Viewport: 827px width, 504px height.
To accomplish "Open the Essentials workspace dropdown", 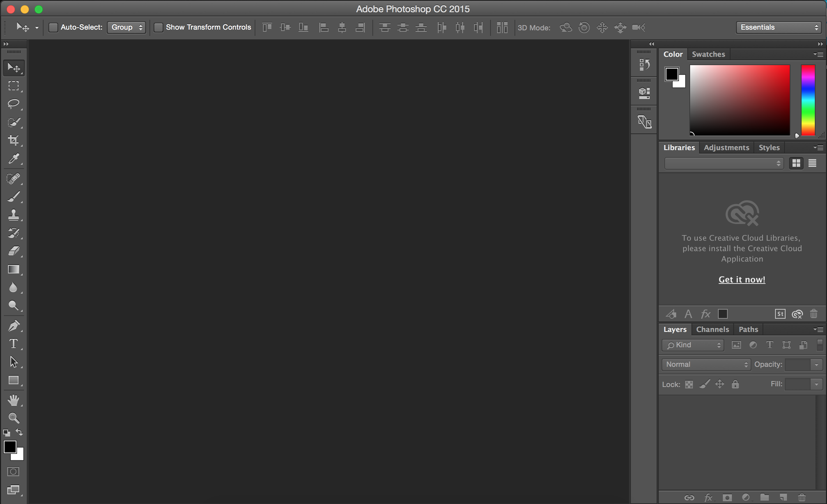I will (779, 26).
